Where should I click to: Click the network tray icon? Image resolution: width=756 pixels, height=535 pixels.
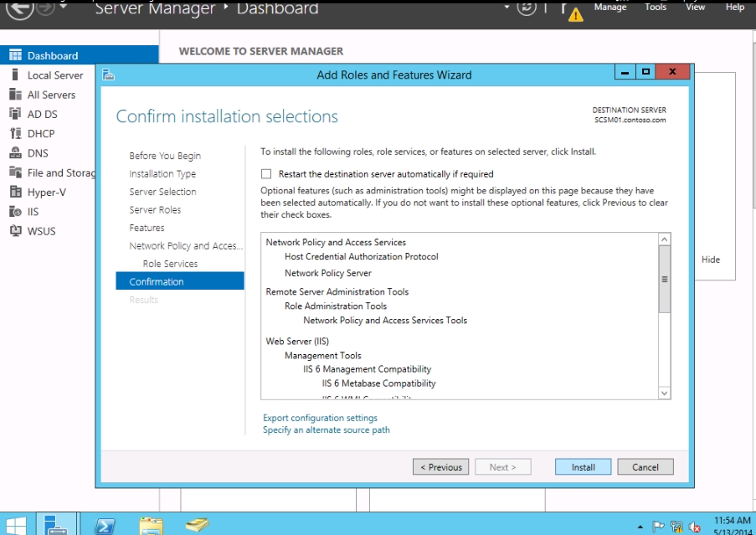(676, 527)
